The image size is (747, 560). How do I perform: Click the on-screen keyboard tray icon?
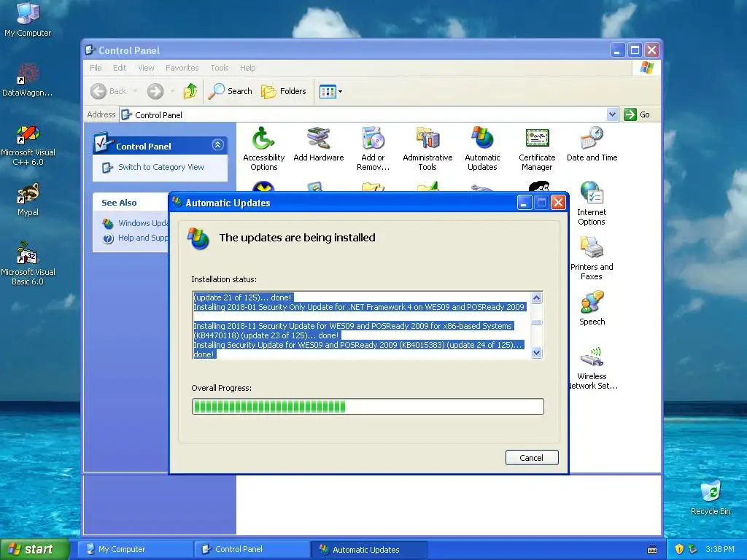pos(652,550)
